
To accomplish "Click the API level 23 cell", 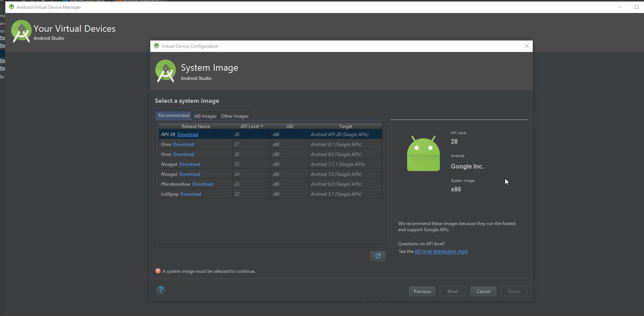I will pyautogui.click(x=252, y=184).
